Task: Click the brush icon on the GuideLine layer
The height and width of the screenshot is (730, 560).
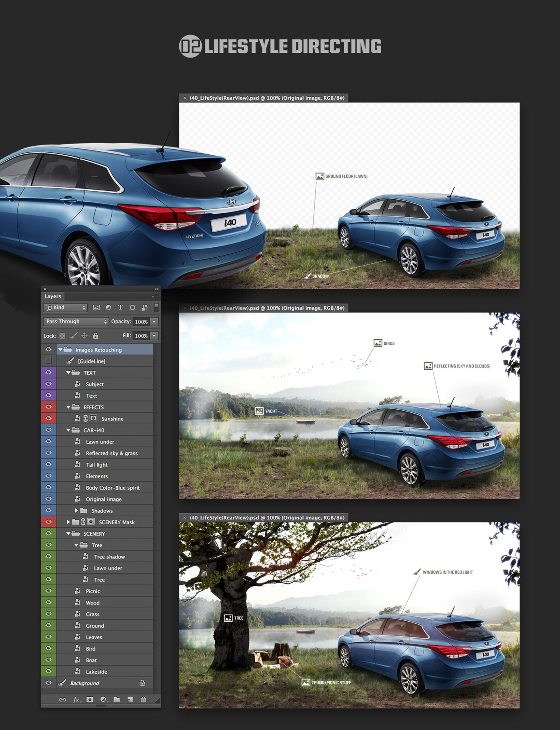Action: pyautogui.click(x=70, y=361)
